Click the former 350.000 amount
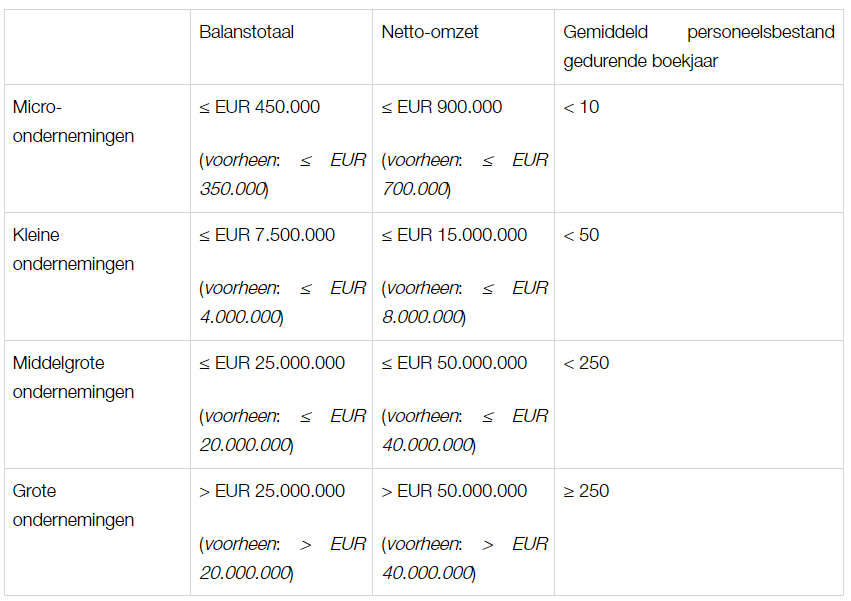The width and height of the screenshot is (851, 601). tap(233, 189)
